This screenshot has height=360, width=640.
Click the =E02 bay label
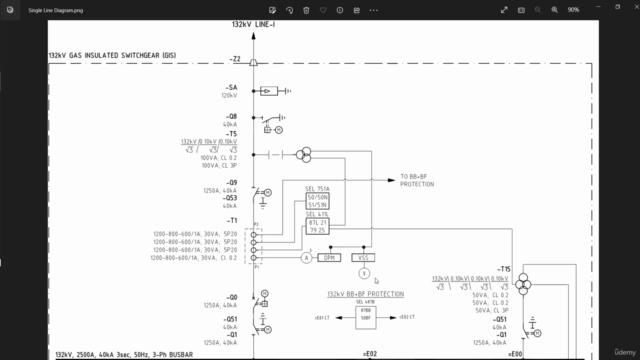[370, 354]
